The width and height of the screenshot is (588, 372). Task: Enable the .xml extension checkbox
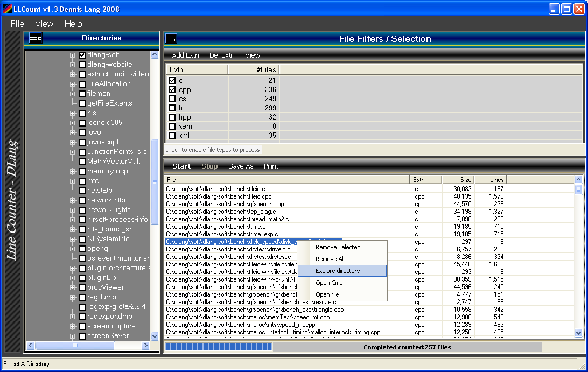(x=172, y=135)
